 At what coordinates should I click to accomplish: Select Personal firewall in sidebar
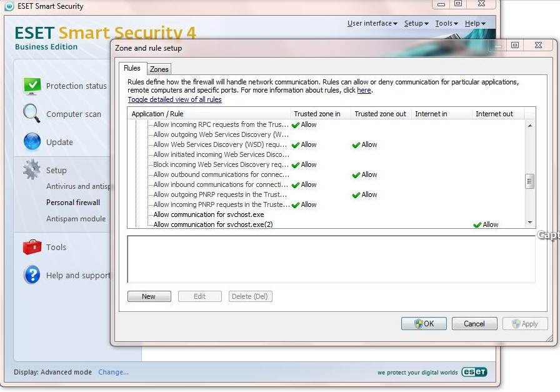pos(73,203)
